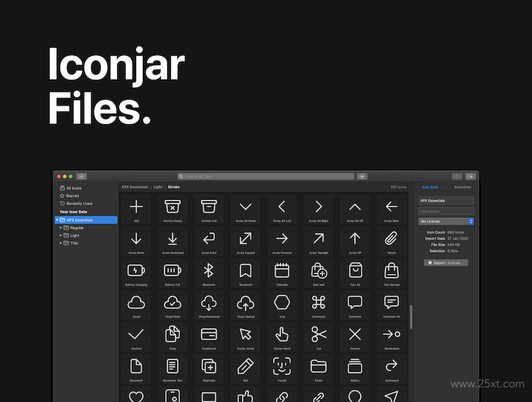
Task: Expand the Regular folder
Action: (61, 228)
